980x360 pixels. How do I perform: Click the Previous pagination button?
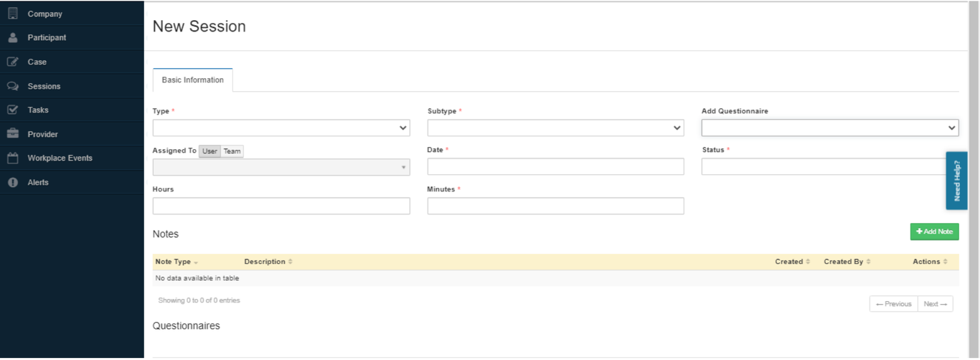(893, 304)
